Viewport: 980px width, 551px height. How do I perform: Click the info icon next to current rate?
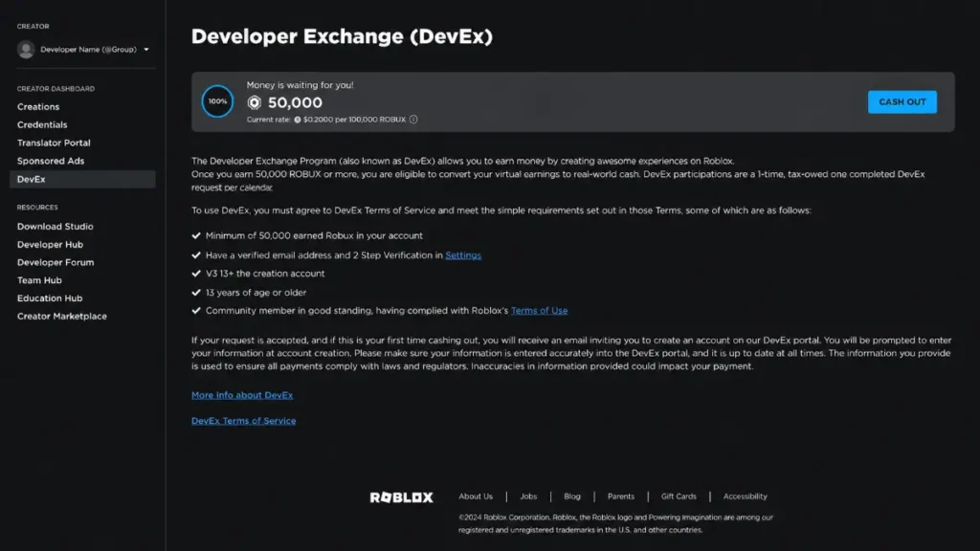click(413, 120)
